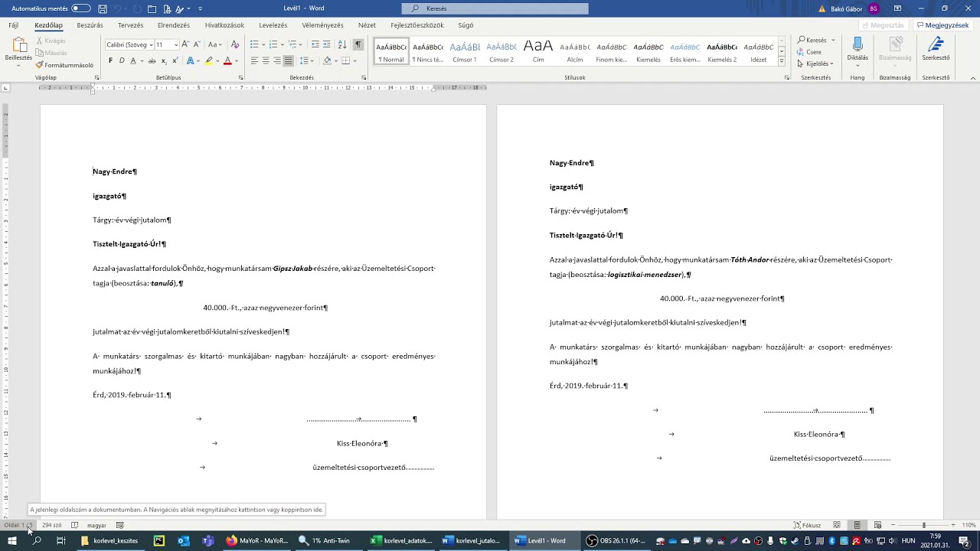The height and width of the screenshot is (551, 980).
Task: Clear all formatting
Action: [235, 44]
